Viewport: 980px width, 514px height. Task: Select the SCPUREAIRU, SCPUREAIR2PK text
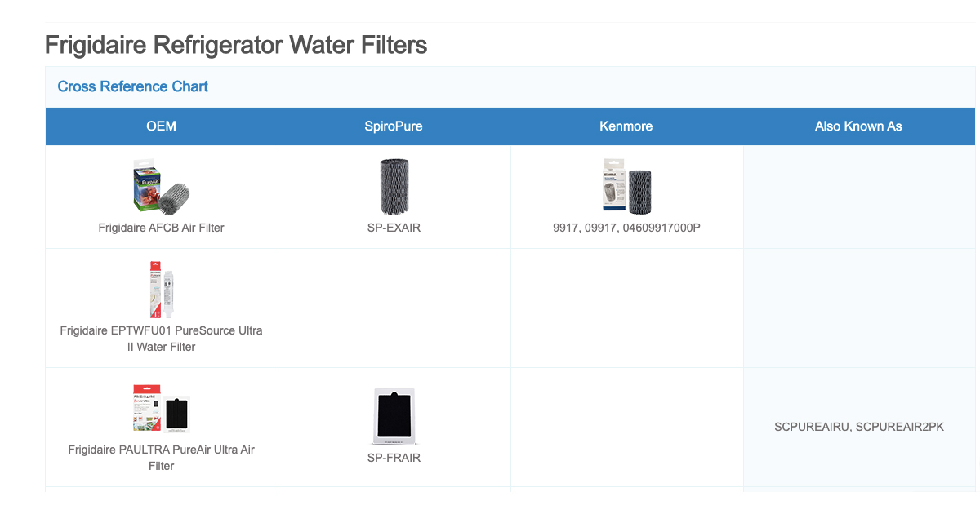[x=859, y=427]
